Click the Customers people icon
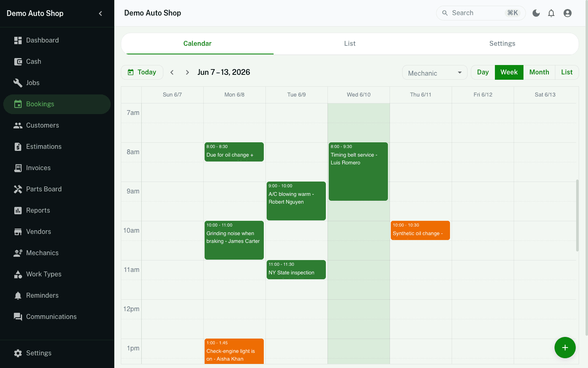588x368 pixels. point(18,125)
